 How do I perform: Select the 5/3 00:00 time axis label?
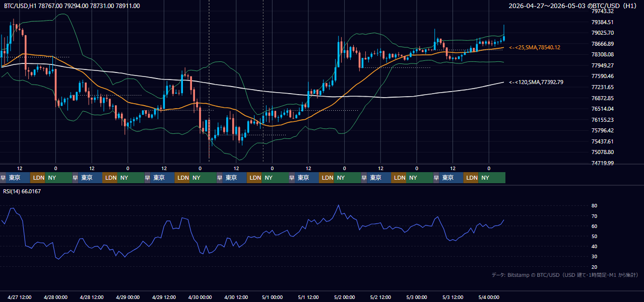click(416, 297)
